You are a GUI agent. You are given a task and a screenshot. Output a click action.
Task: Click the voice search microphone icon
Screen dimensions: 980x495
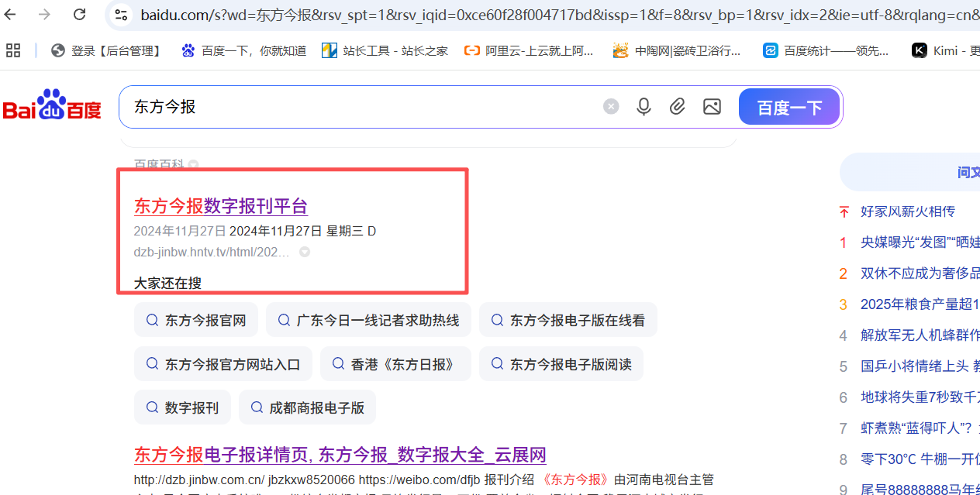(644, 106)
